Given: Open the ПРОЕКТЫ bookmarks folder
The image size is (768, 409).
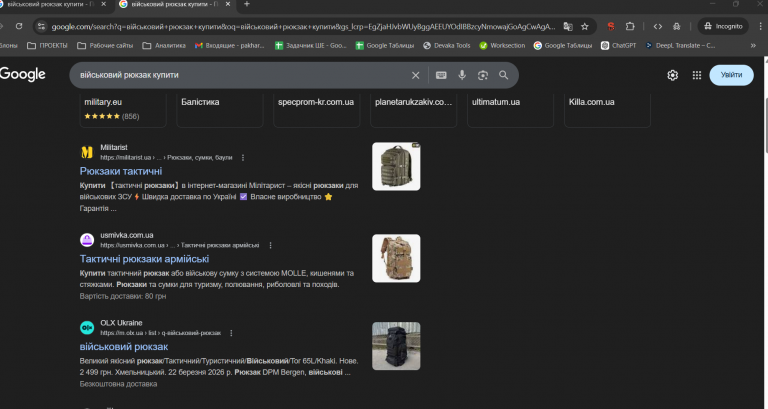Looking at the screenshot, I should point(48,46).
